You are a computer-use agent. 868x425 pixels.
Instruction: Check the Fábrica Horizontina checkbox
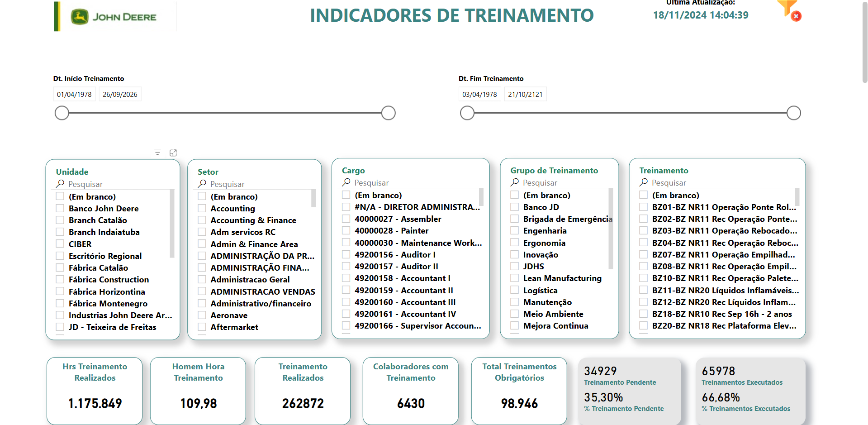tap(60, 291)
